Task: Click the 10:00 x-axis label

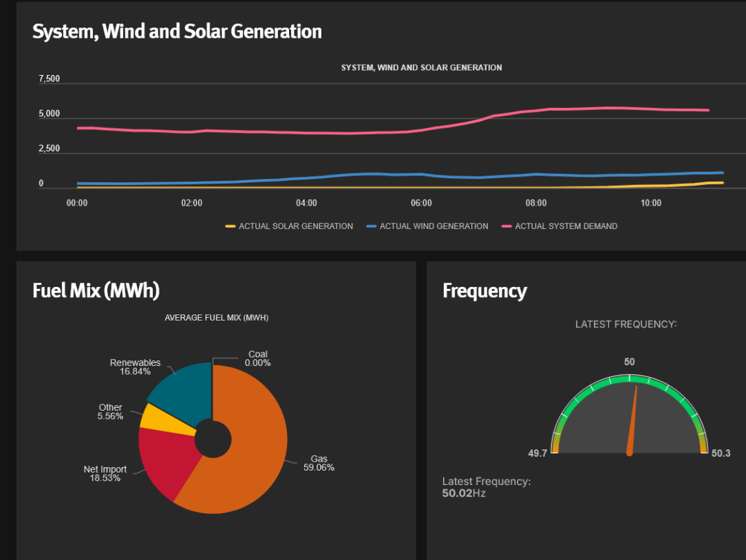Action: 651,203
